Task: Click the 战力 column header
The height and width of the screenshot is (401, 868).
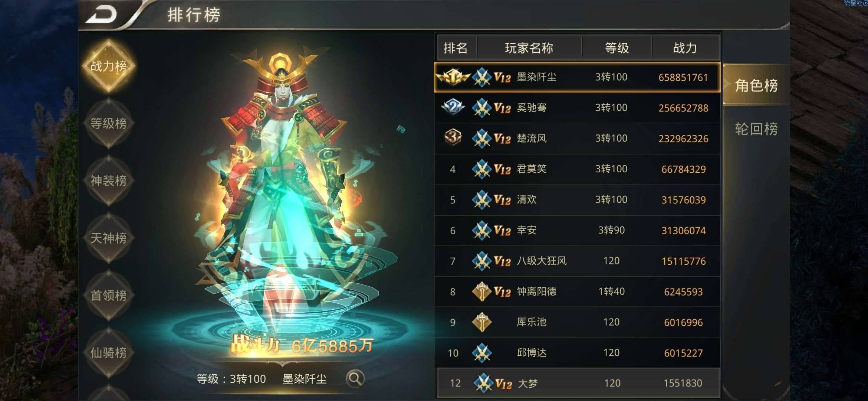Action: pyautogui.click(x=685, y=48)
